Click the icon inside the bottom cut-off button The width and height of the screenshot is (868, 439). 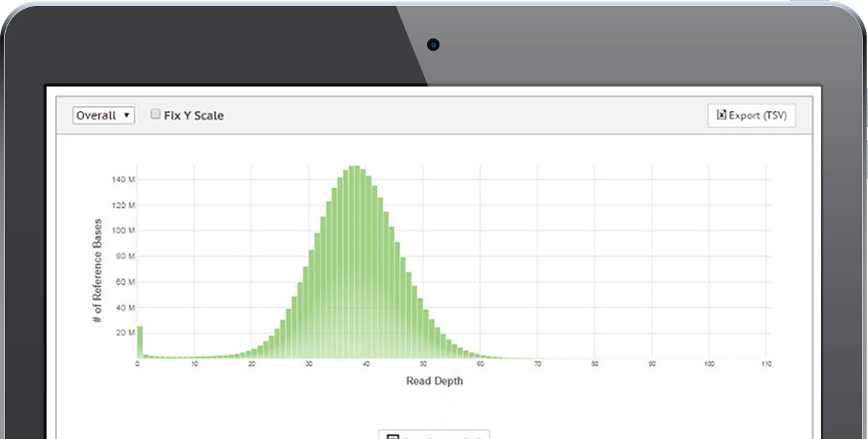[392, 435]
